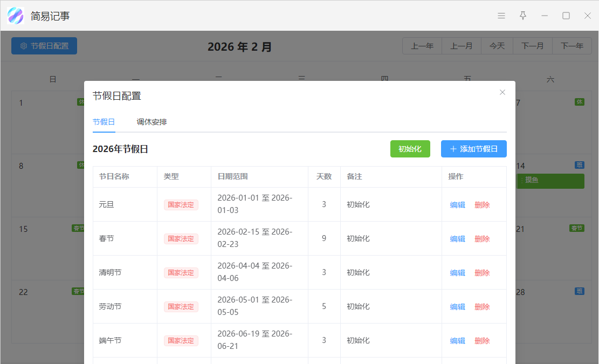This screenshot has height=364, width=599.
Task: Click the 简易记事 app logo
Action: pos(16,16)
